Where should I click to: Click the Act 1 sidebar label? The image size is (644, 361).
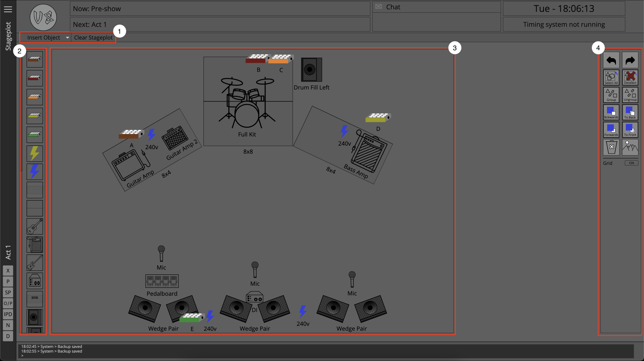pos(8,252)
